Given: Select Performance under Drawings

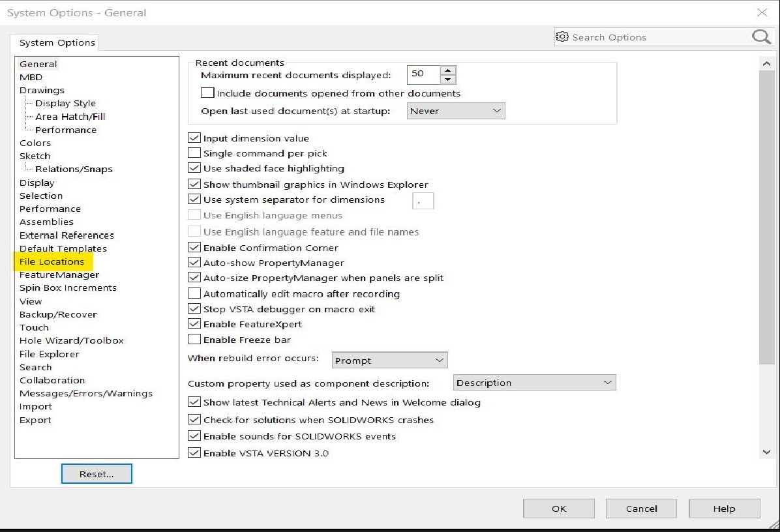Looking at the screenshot, I should pos(66,130).
